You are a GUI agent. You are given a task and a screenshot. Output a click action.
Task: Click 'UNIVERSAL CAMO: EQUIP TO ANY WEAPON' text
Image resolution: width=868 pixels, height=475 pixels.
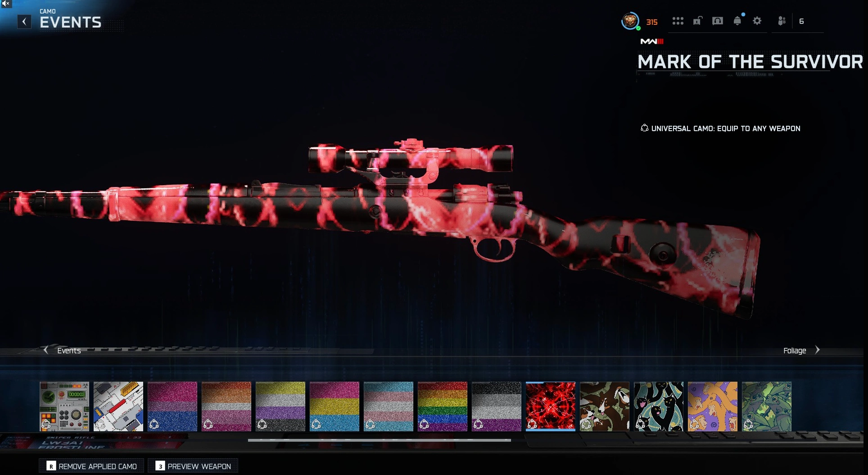726,128
